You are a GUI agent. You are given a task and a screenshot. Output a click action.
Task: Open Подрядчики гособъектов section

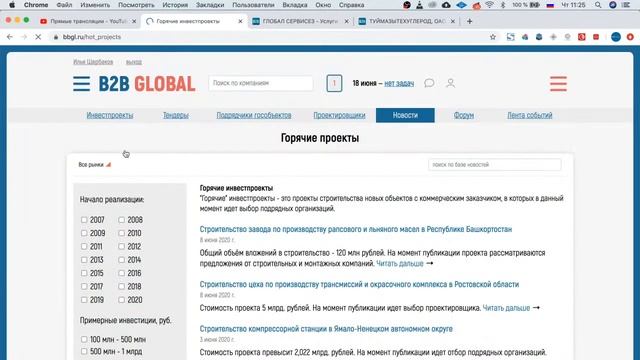[254, 115]
